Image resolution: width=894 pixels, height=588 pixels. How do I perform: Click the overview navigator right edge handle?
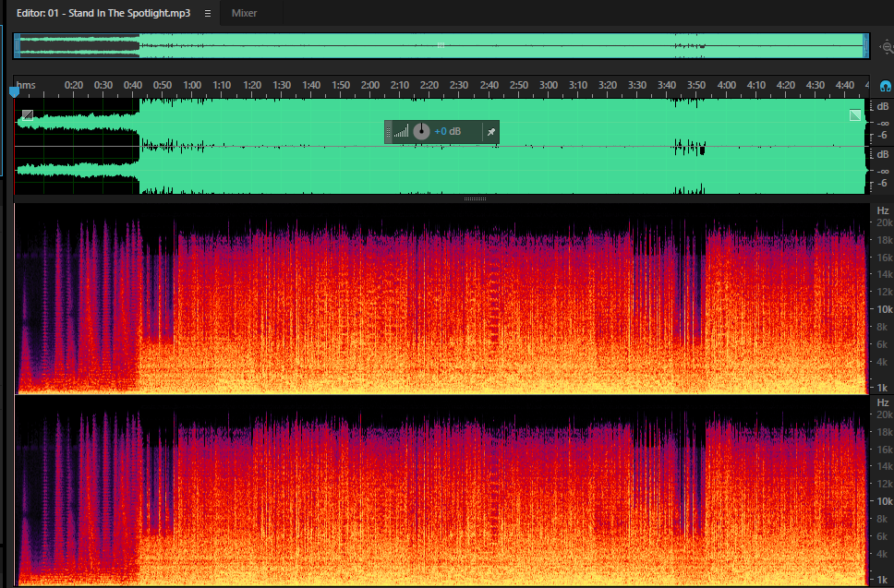(865, 45)
